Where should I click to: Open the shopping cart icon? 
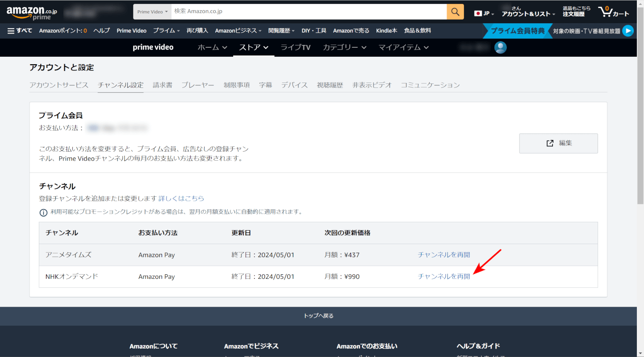click(614, 12)
